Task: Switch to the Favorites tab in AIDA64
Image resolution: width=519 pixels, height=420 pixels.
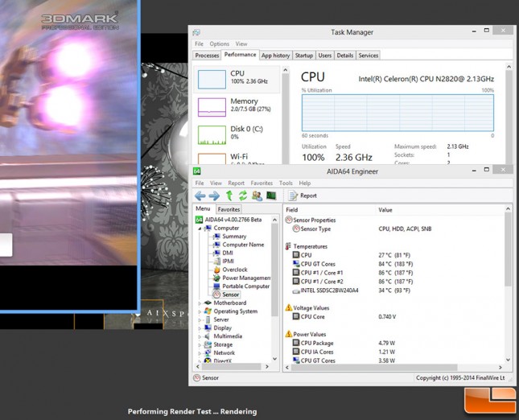Action: pyautogui.click(x=229, y=209)
